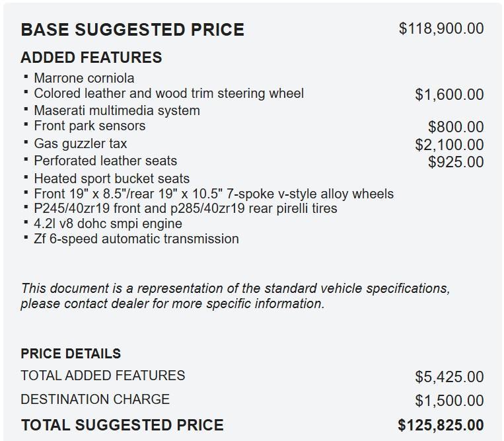Viewport: 504px width, 441px height.
Task: Select the Gas guzzler tax line
Action: 80,143
